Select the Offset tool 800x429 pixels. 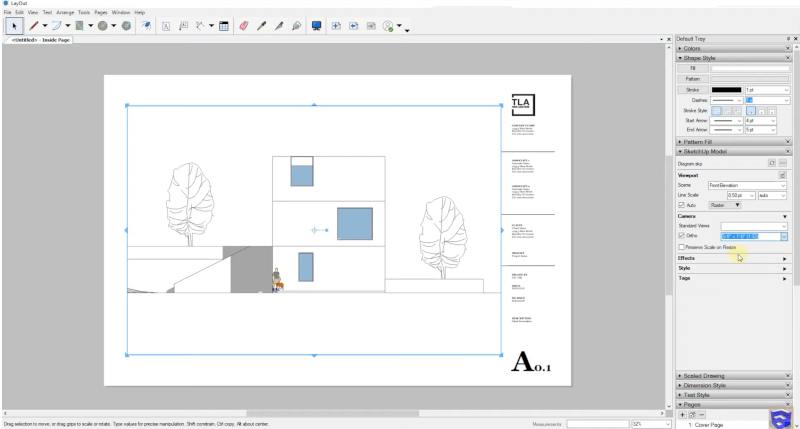(x=146, y=26)
